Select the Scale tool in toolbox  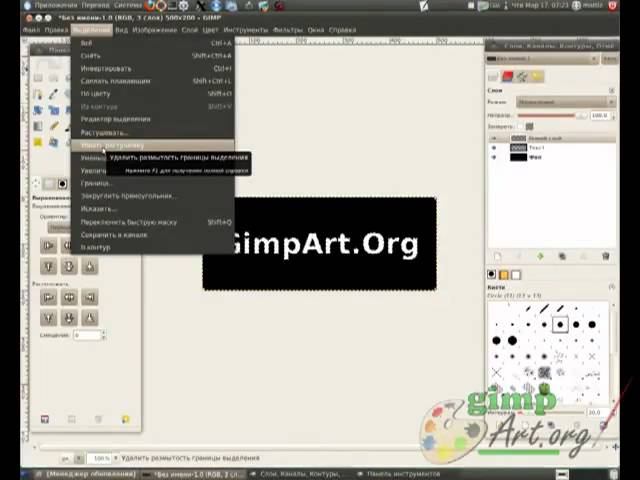[53, 110]
